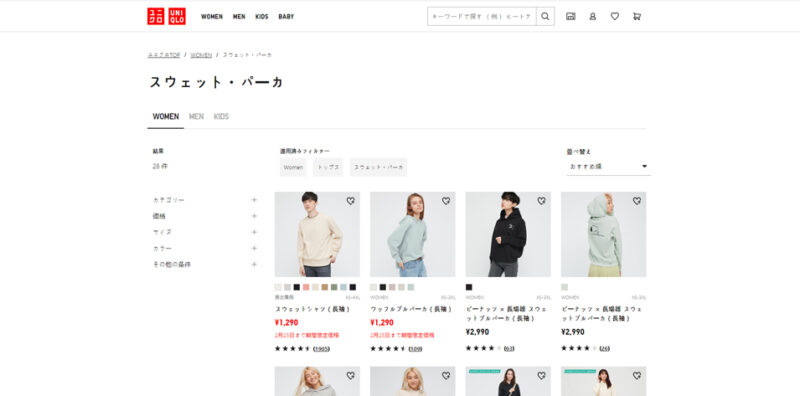Open reviews count for black Peanuts hoodie
The height and width of the screenshot is (396, 800).
click(x=509, y=349)
